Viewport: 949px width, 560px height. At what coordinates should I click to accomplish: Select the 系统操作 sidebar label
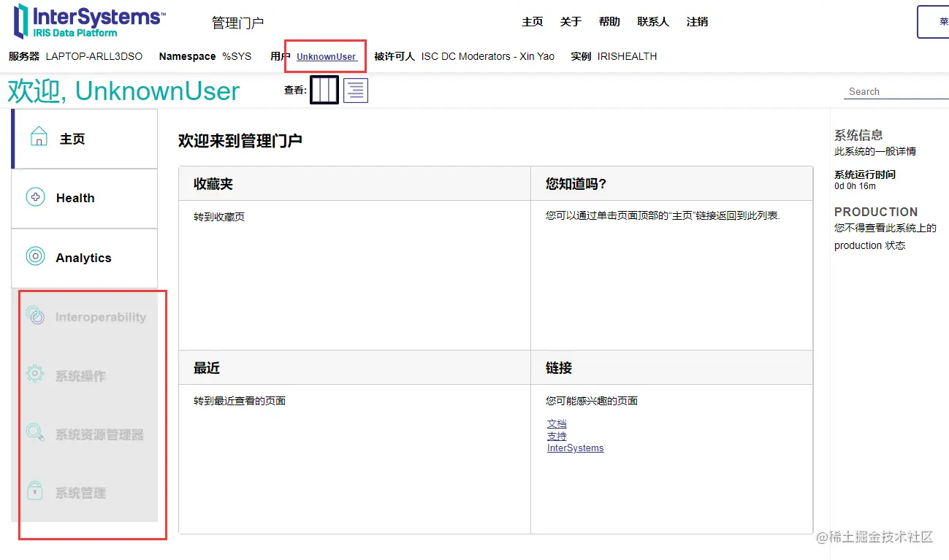pyautogui.click(x=80, y=376)
